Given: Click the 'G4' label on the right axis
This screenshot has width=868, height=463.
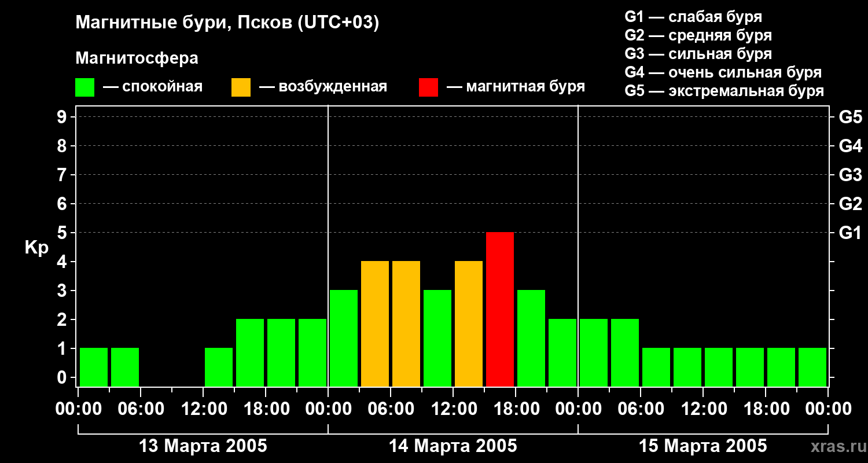Looking at the screenshot, I should 850,146.
